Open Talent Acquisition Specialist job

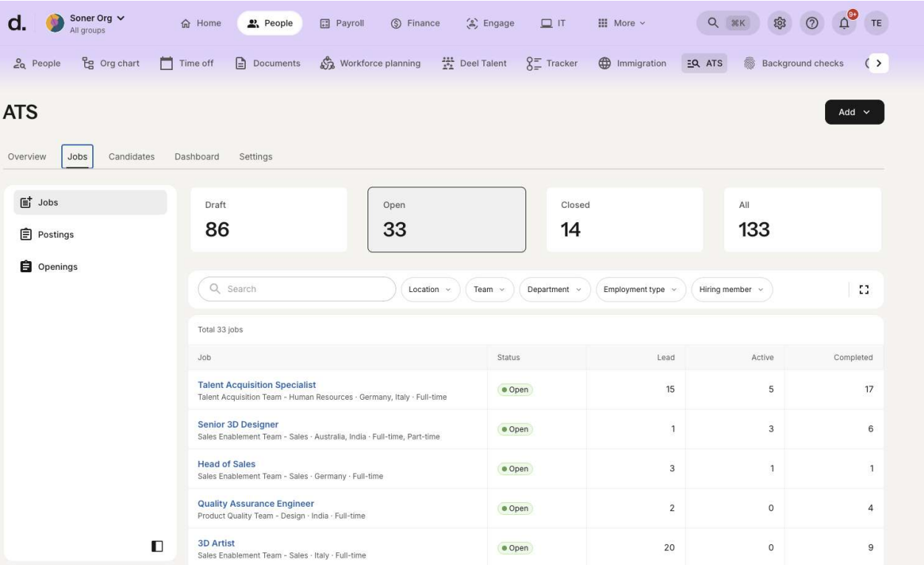[x=257, y=385]
